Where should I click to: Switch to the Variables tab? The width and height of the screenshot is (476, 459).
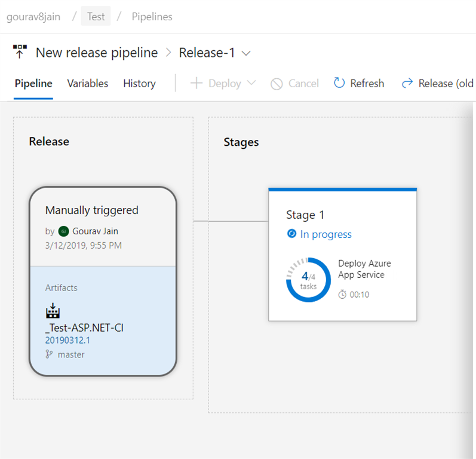pos(87,84)
